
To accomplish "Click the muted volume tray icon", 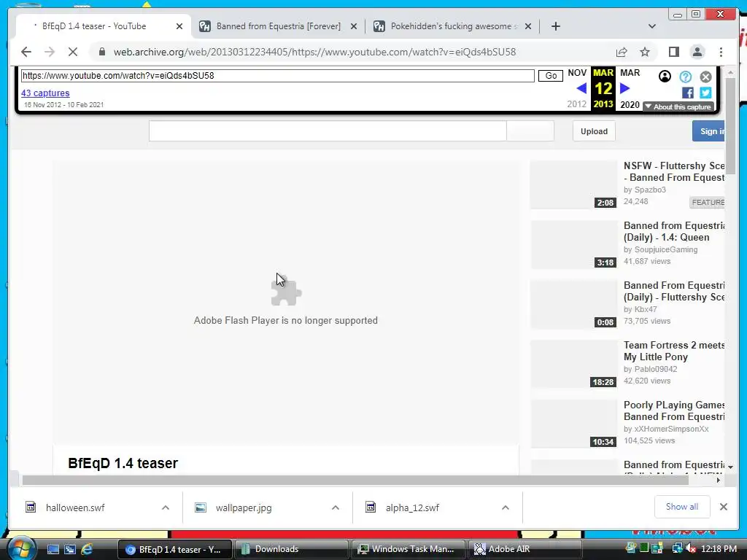I will (x=690, y=548).
